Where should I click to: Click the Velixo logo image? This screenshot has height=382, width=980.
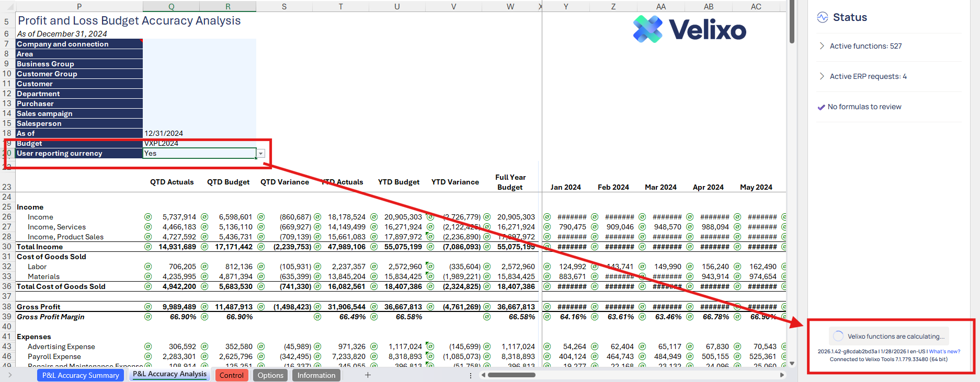(x=689, y=29)
